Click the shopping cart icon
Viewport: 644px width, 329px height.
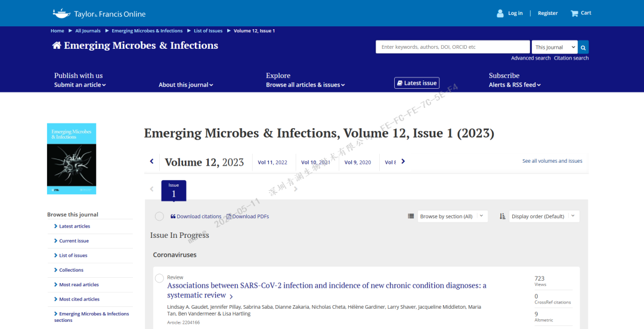click(x=574, y=13)
